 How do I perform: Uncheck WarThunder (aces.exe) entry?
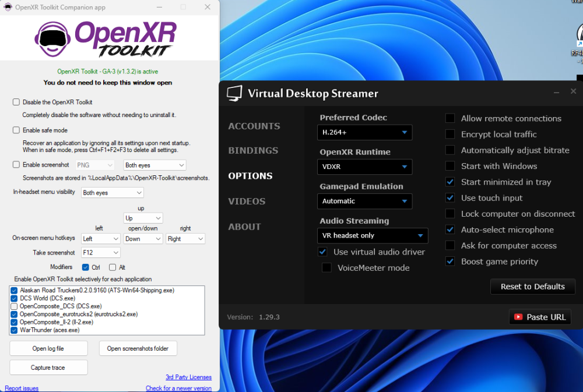click(14, 330)
